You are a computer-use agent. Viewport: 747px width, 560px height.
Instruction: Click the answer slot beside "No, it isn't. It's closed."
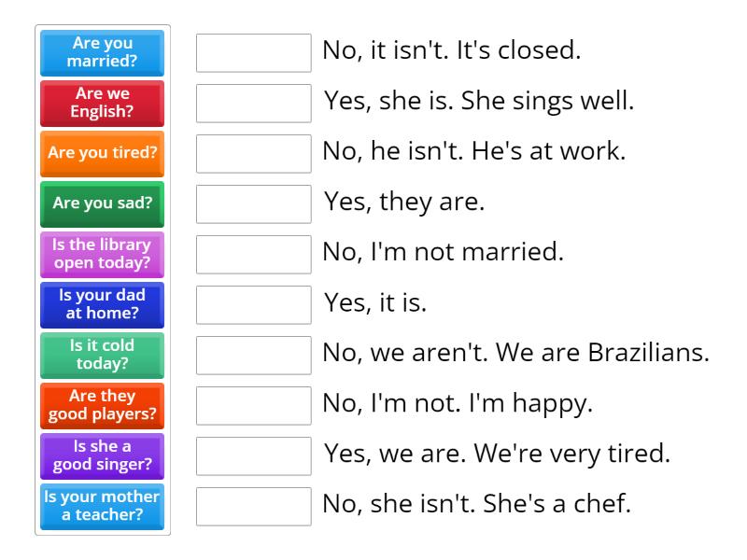coord(253,53)
